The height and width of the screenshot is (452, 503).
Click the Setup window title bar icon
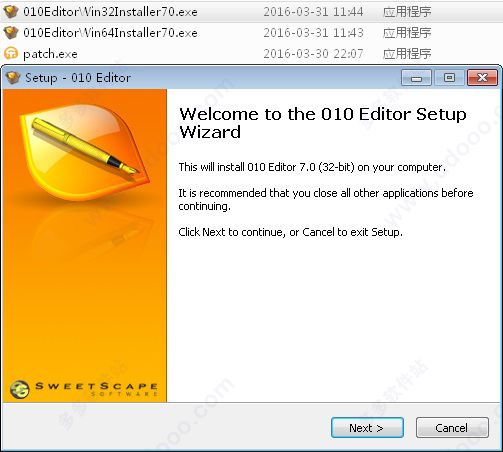(x=13, y=78)
